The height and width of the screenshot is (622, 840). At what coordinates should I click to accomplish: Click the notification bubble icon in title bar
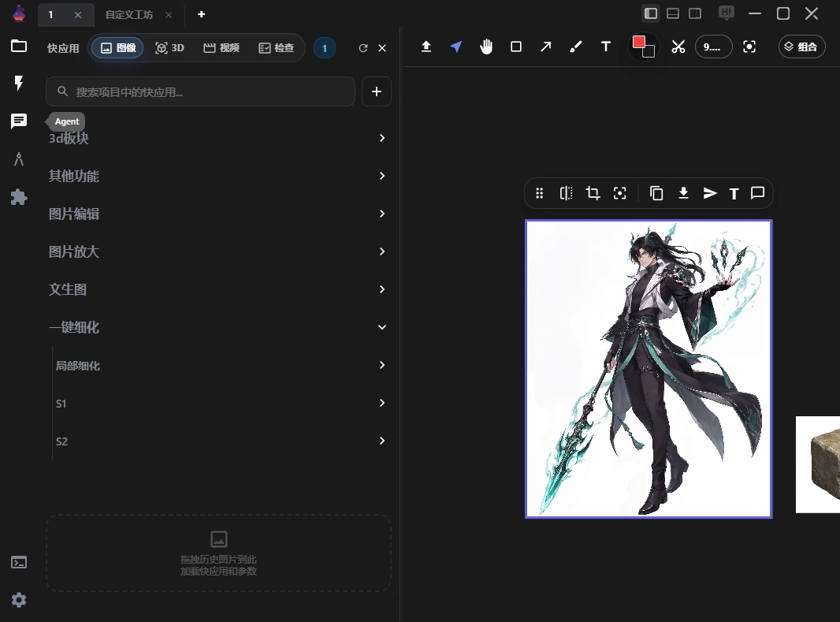727,13
